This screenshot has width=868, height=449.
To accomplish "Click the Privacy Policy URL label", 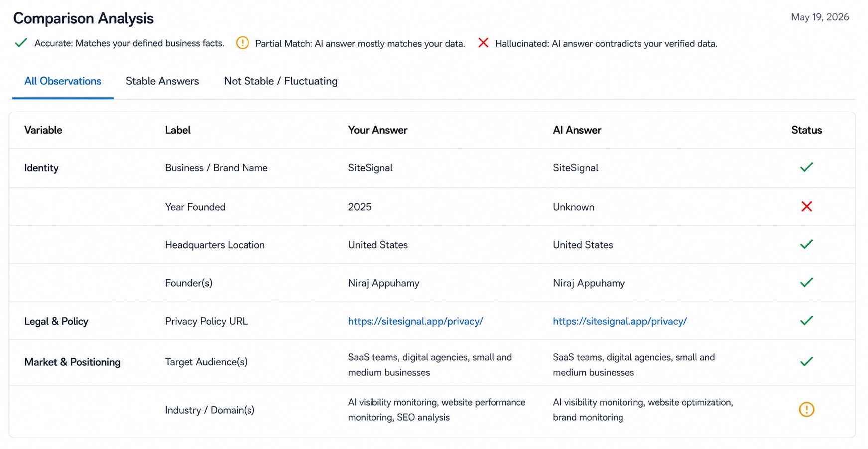I will point(206,321).
